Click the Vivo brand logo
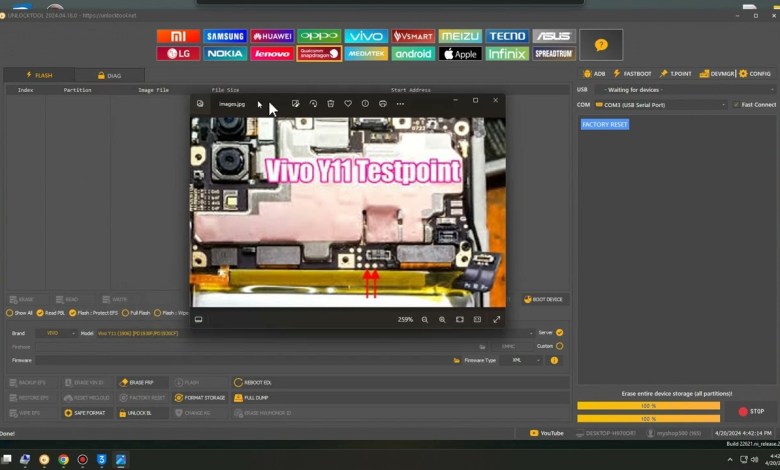 [366, 36]
